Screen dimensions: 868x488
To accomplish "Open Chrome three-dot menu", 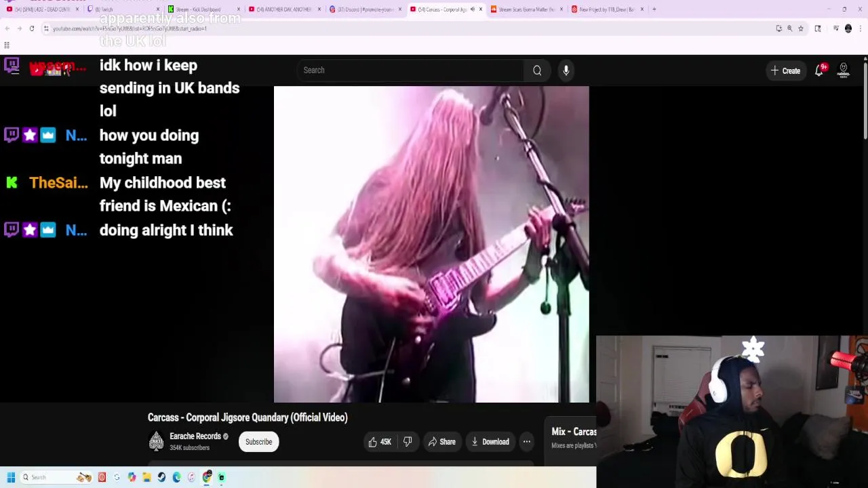I will [x=861, y=28].
